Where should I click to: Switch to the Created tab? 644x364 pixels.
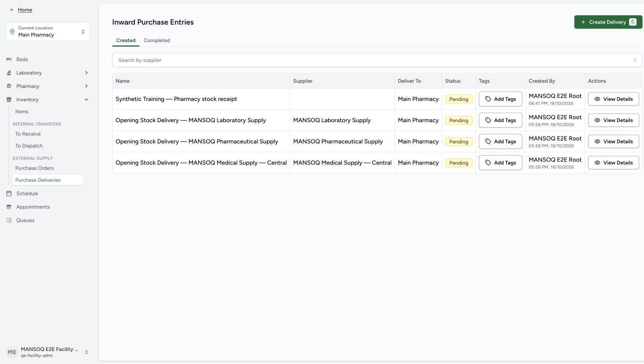[x=126, y=41]
